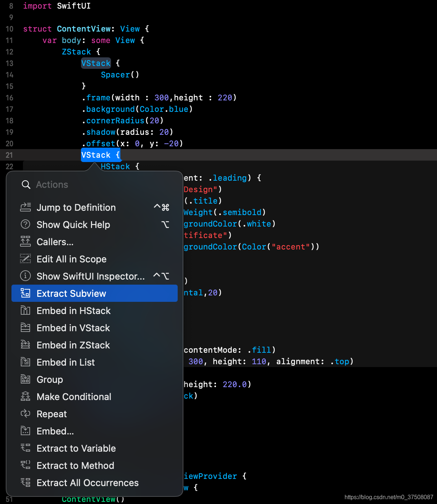Click .offset modifier on line 20
Image resolution: width=437 pixels, height=504 pixels.
pyautogui.click(x=99, y=143)
